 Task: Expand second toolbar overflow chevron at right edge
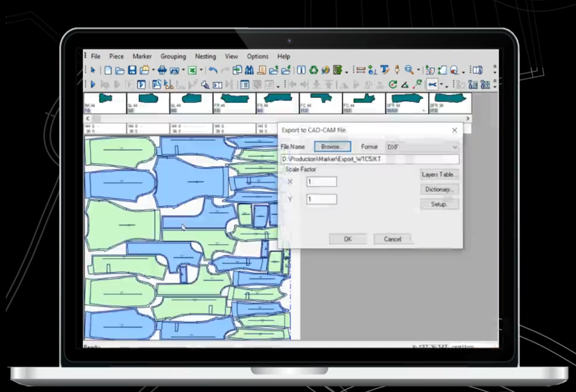click(495, 84)
